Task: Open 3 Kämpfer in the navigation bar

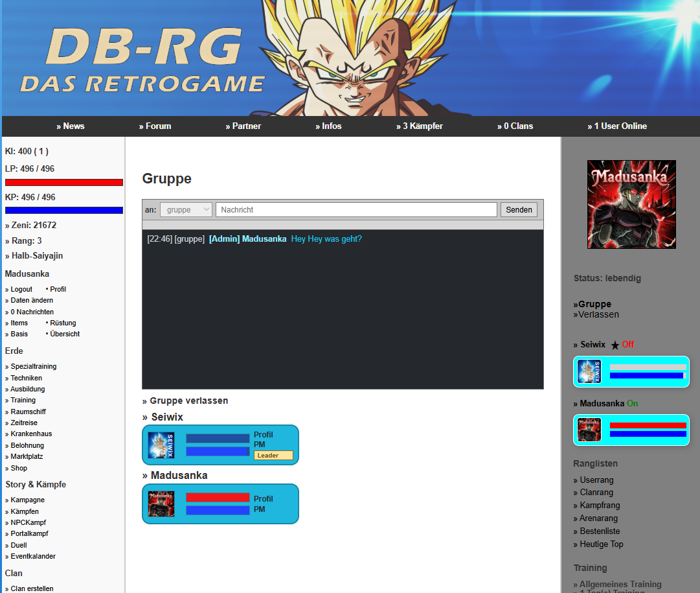Action: [419, 126]
